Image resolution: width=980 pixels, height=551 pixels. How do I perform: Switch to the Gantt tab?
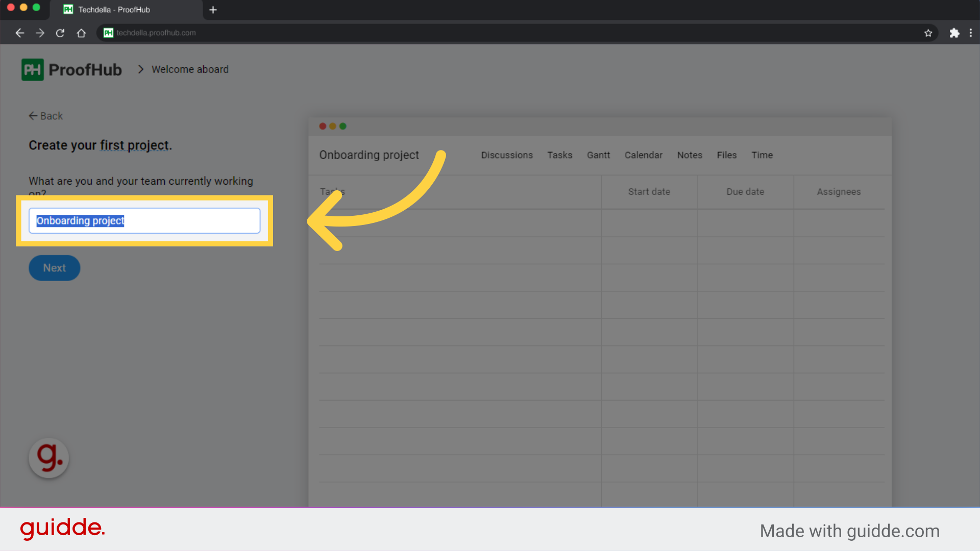(598, 155)
